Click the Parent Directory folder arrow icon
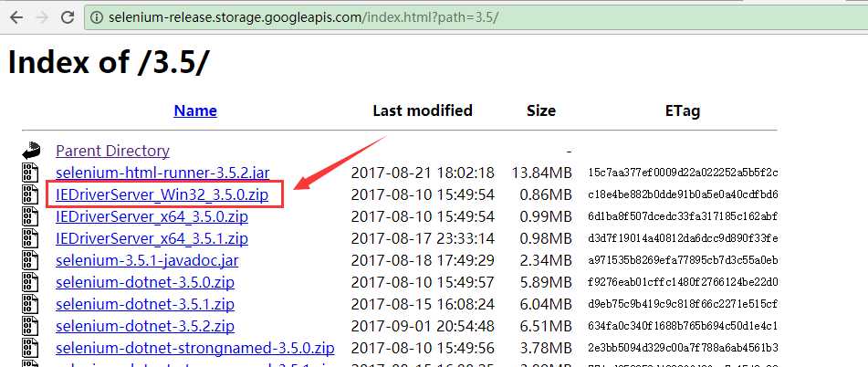 [x=31, y=151]
